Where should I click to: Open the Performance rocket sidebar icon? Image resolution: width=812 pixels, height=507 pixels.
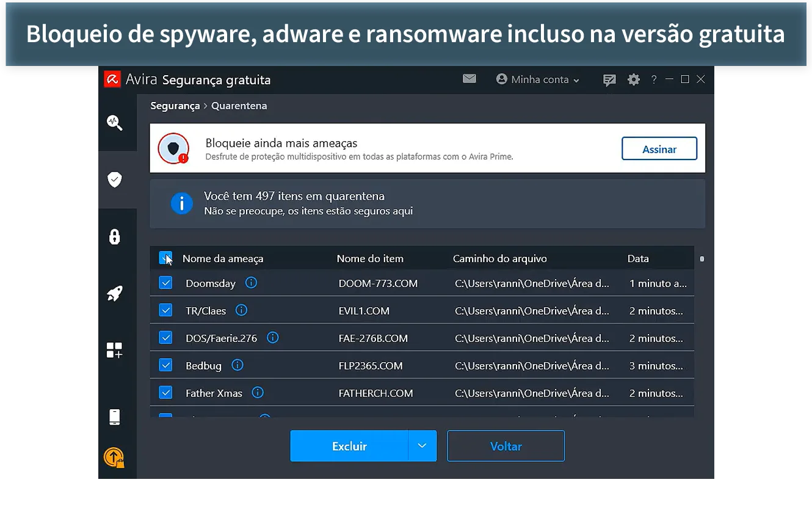point(115,294)
